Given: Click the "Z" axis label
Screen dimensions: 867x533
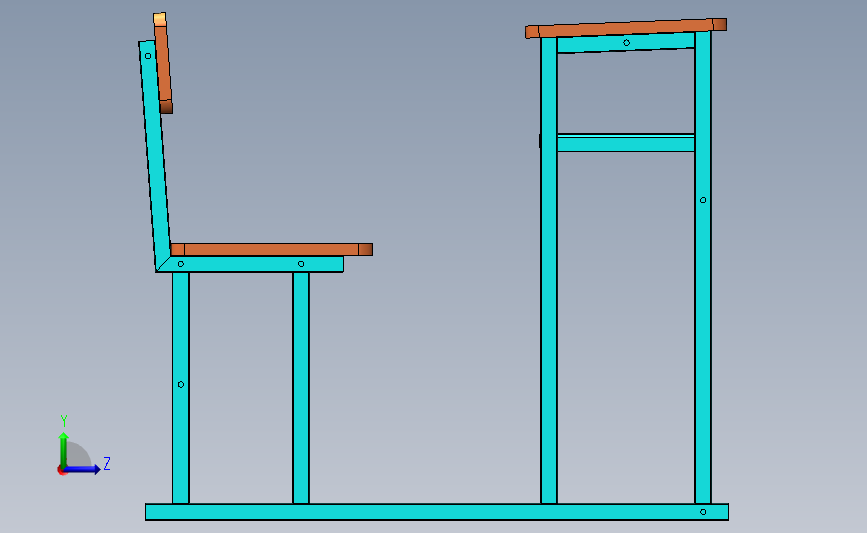Looking at the screenshot, I should pyautogui.click(x=107, y=463).
